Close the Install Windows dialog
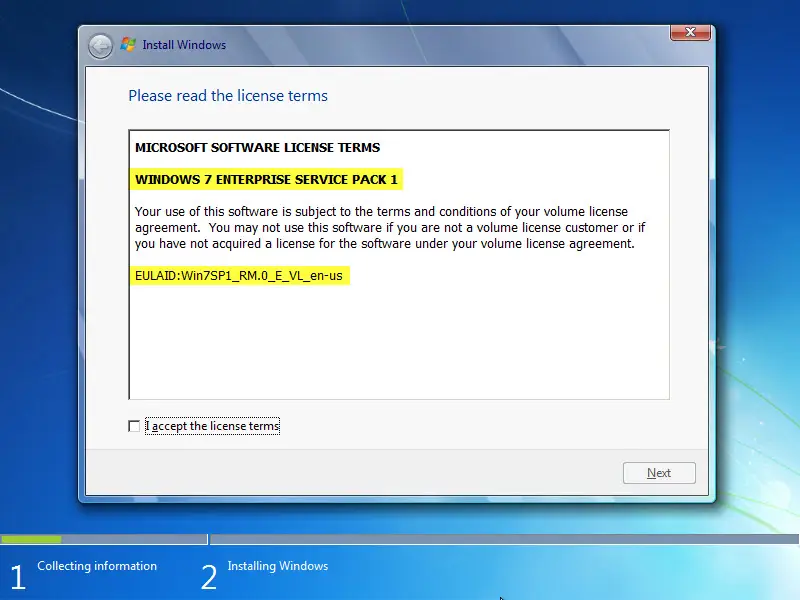Image resolution: width=800 pixels, height=600 pixels. coord(690,32)
